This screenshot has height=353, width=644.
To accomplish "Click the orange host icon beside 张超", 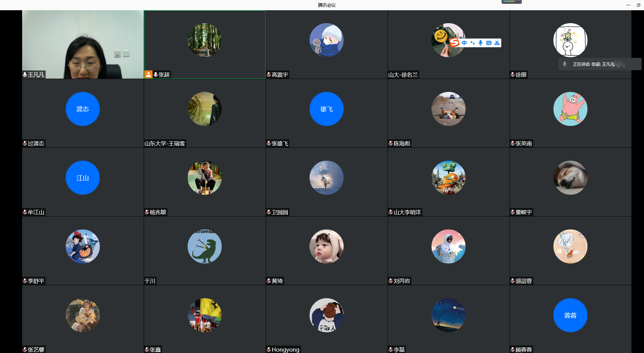I will pos(148,75).
